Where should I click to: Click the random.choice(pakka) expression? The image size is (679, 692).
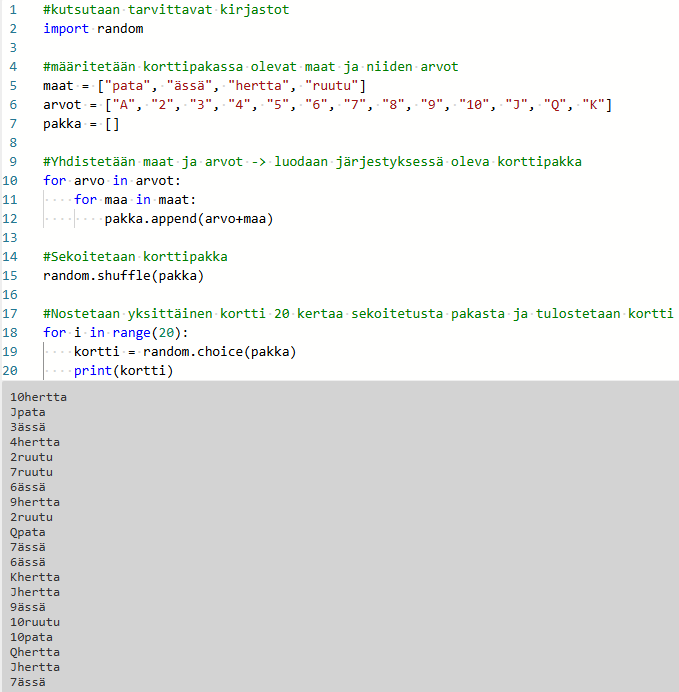(x=219, y=352)
